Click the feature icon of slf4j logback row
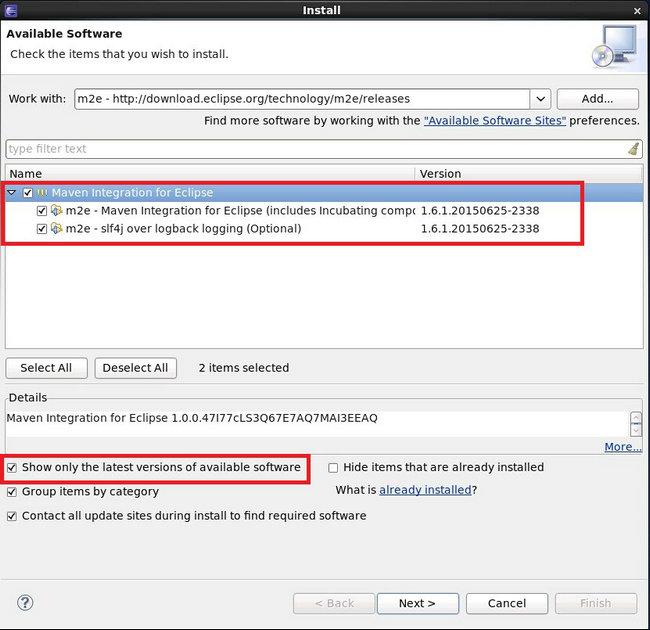This screenshot has width=650, height=630. click(x=56, y=228)
